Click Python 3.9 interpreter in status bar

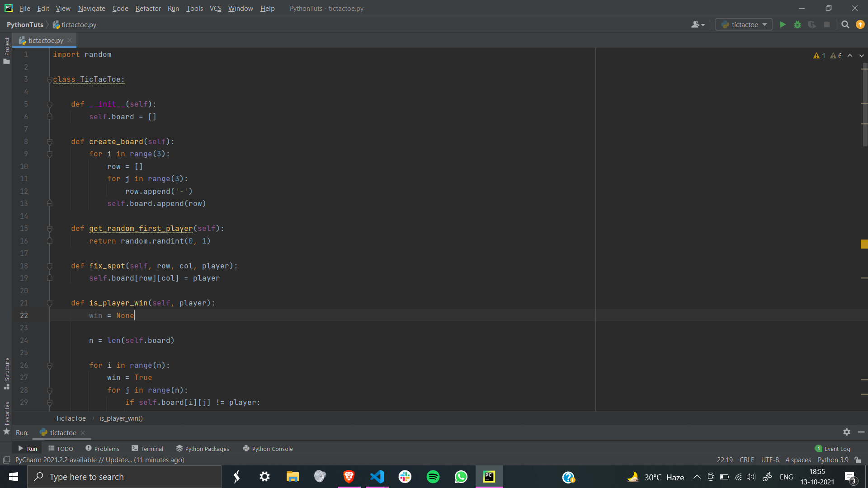pyautogui.click(x=833, y=460)
